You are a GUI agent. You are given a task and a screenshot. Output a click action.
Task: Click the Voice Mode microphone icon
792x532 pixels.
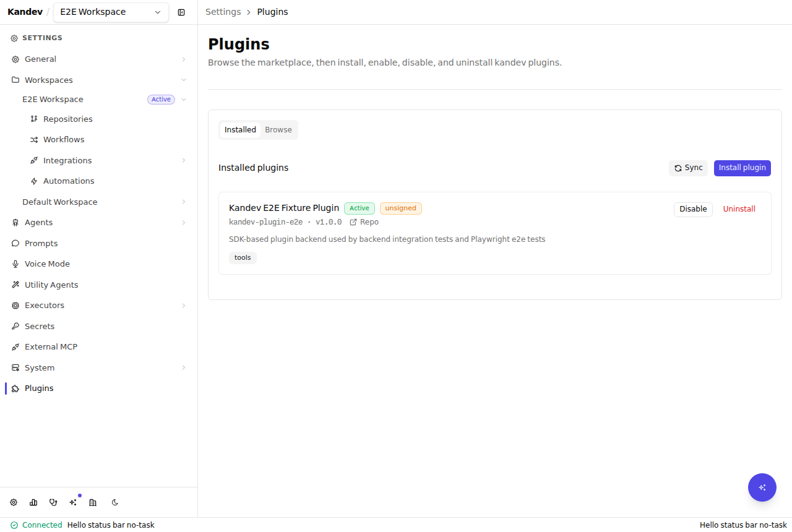coord(15,264)
